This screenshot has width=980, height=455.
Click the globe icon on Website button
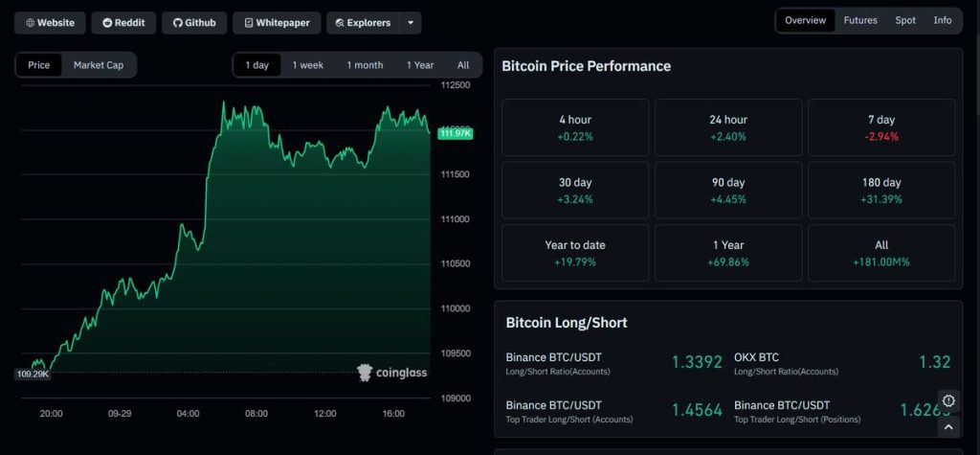(30, 23)
